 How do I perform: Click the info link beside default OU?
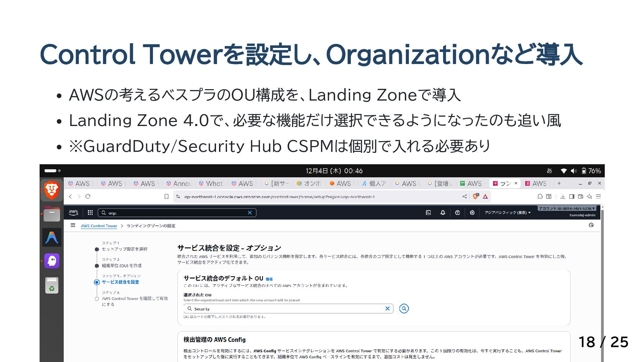(x=269, y=279)
